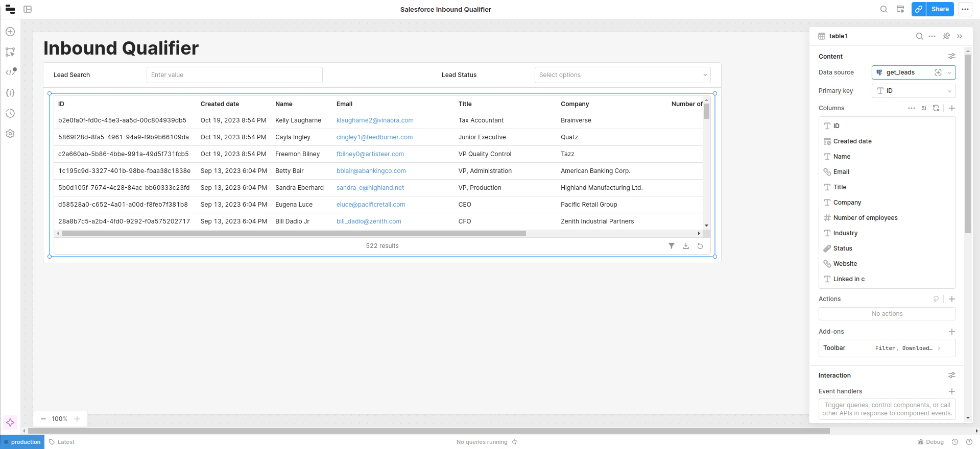Click the top bar search magnifier

pyautogui.click(x=883, y=9)
